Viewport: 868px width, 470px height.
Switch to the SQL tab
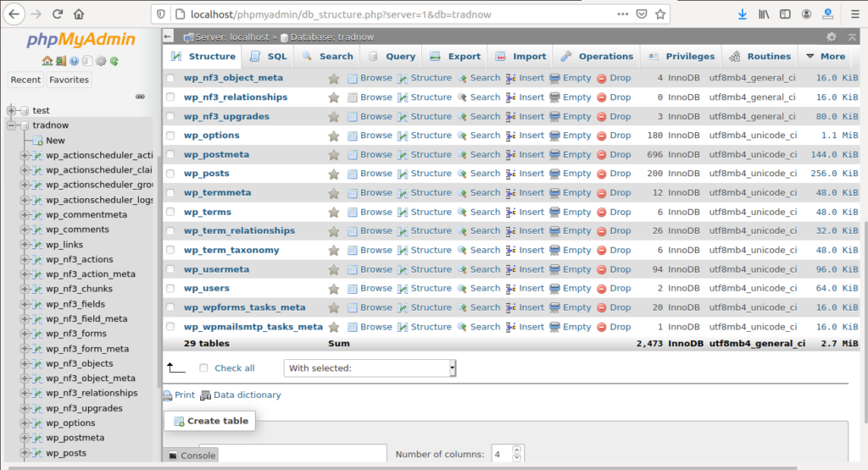coord(269,57)
